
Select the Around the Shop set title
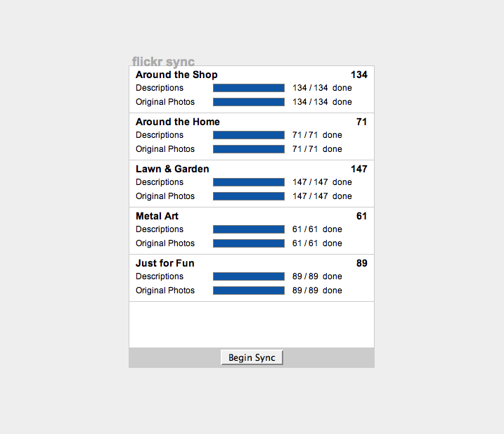(x=176, y=75)
